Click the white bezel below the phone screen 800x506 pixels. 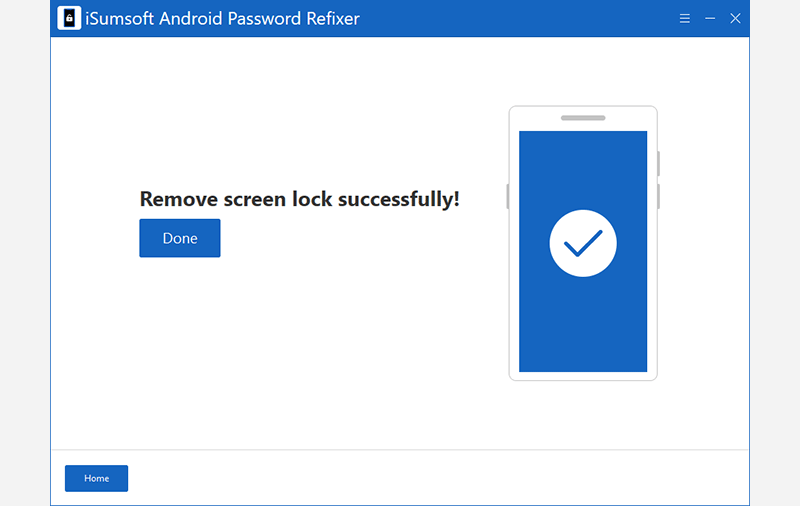click(x=583, y=376)
